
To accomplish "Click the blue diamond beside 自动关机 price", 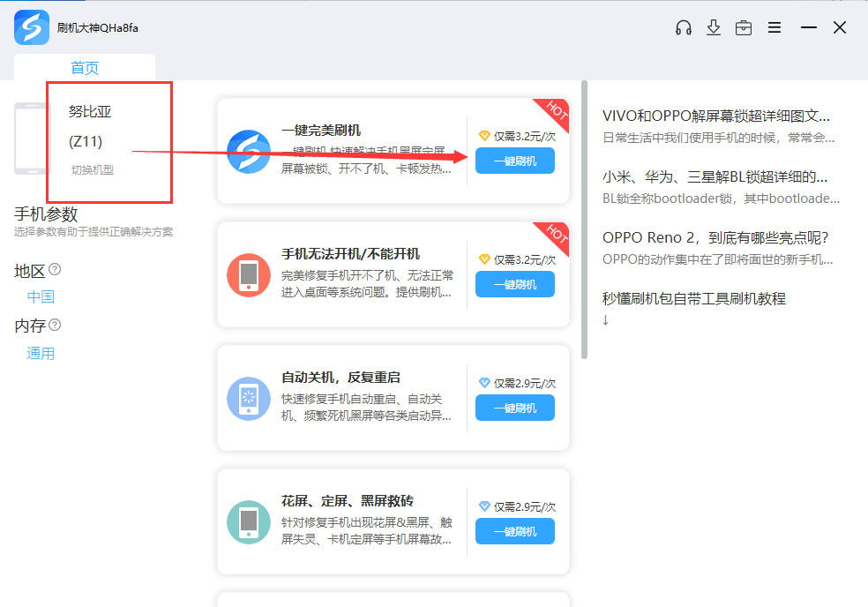I will [484, 383].
